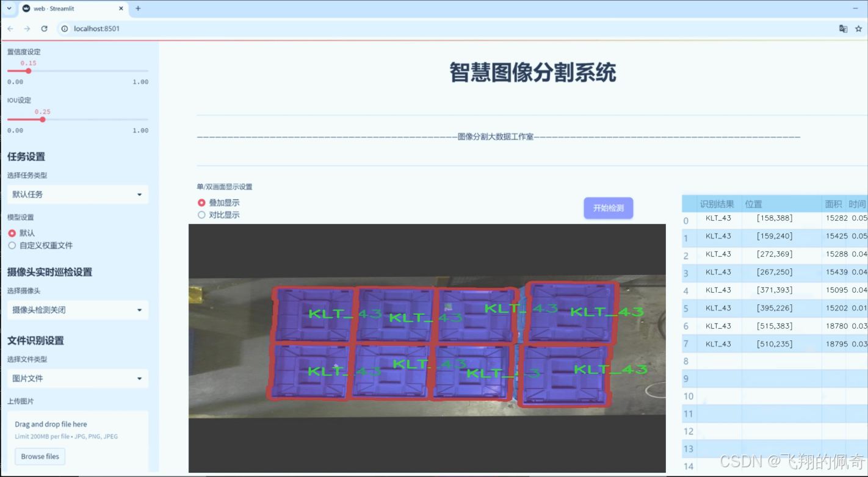Click the 智慧图像分割系统 page title

(533, 73)
